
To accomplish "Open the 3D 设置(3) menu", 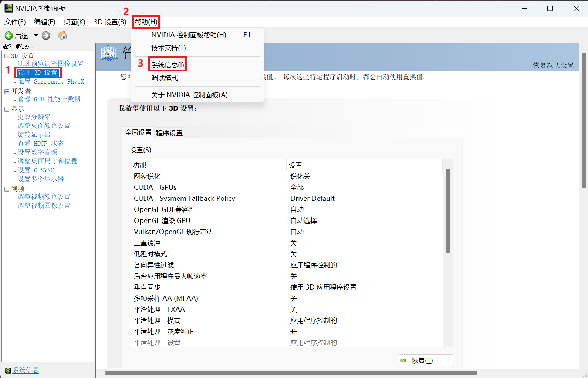I will (110, 22).
